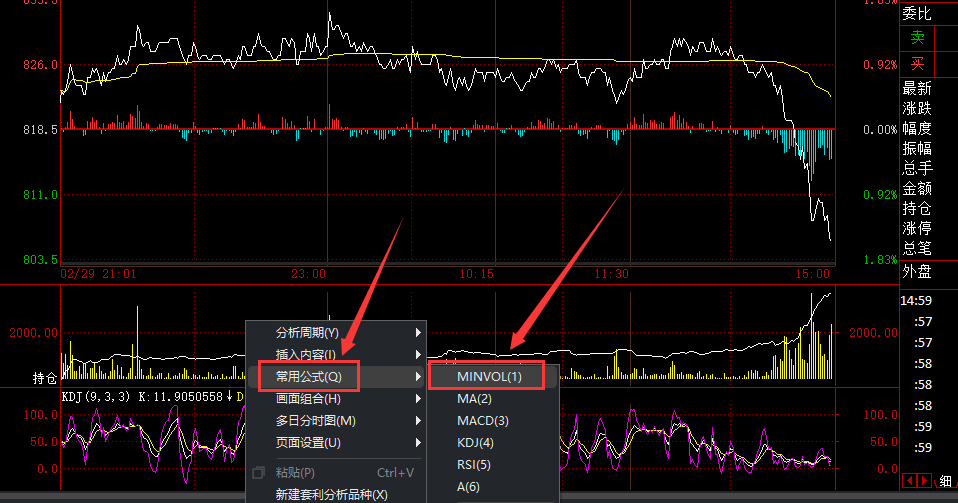Click the 总笔 label in quote panel
The image size is (958, 503).
pyautogui.click(x=917, y=248)
